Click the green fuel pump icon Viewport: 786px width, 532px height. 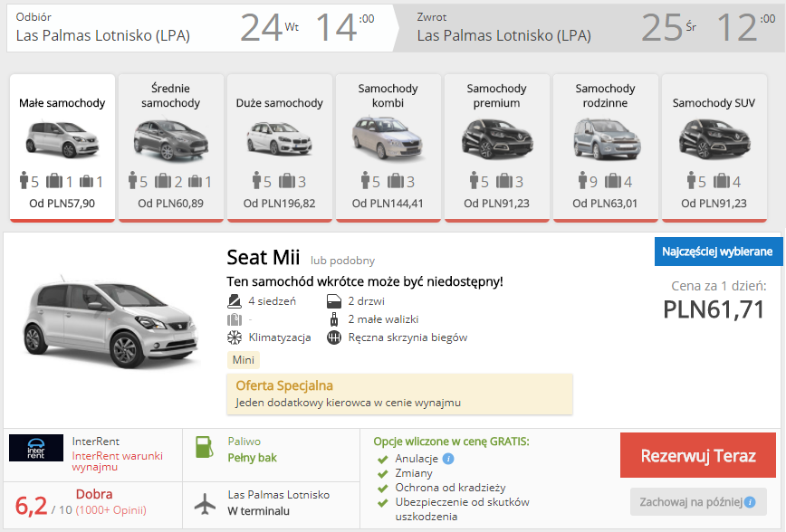pos(204,447)
